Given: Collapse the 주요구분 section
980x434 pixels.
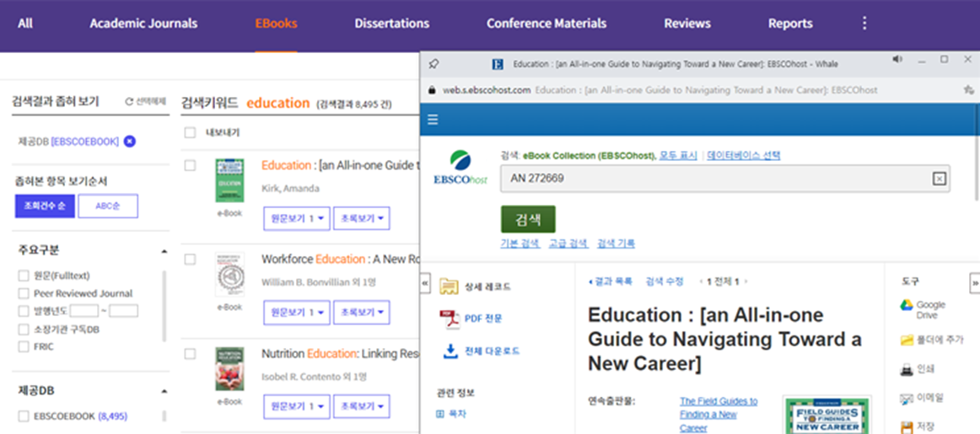Looking at the screenshot, I should click(164, 251).
